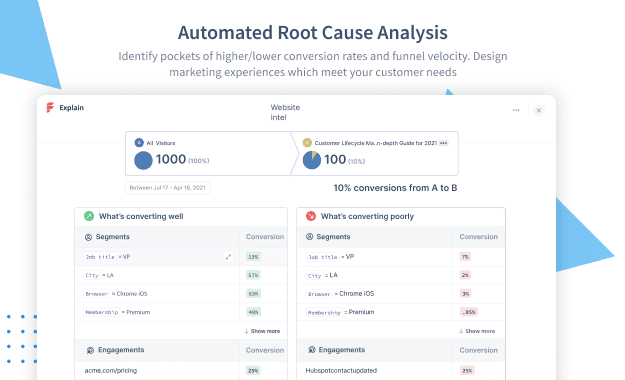The image size is (625, 380).
Task: Click the red converting poorly icon
Action: point(311,216)
